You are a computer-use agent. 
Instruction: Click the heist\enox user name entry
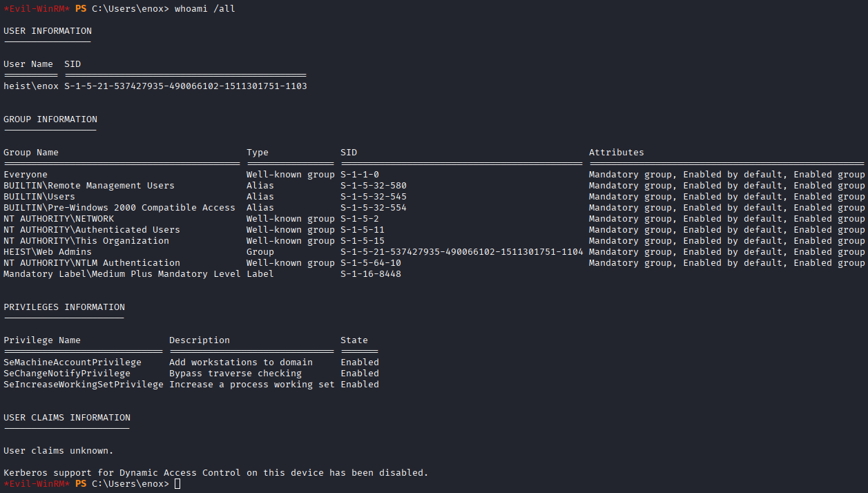pyautogui.click(x=31, y=86)
